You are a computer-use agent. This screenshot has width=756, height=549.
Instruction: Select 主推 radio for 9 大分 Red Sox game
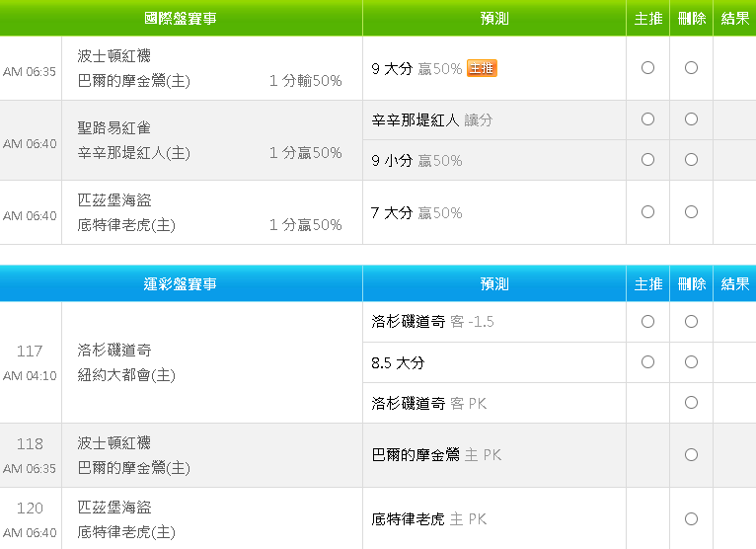point(647,68)
